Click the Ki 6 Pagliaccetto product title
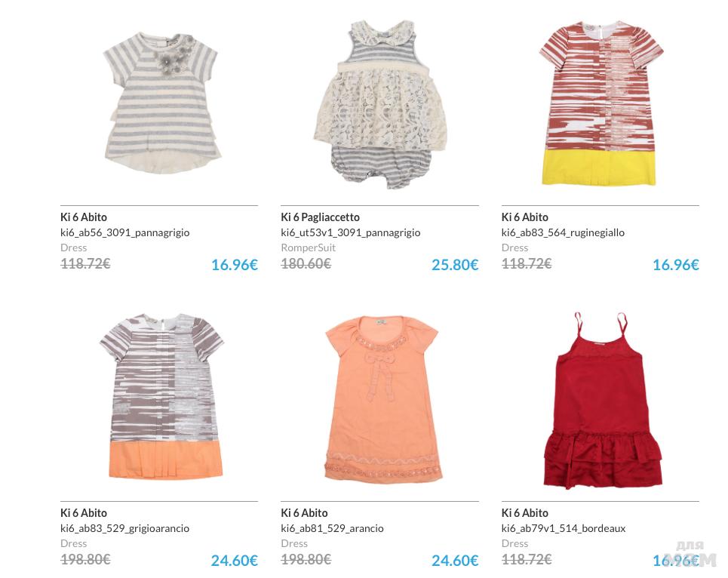The height and width of the screenshot is (578, 728). (321, 217)
